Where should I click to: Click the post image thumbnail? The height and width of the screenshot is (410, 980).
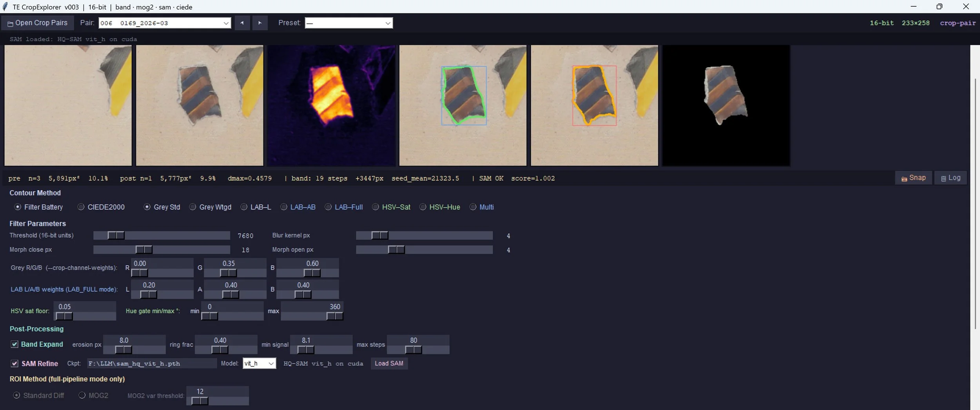200,105
